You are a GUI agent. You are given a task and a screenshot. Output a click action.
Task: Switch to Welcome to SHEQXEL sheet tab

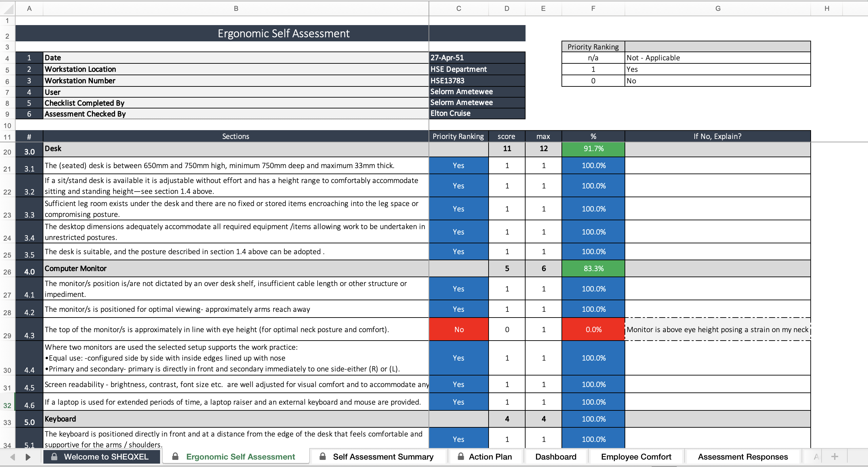coord(102,456)
